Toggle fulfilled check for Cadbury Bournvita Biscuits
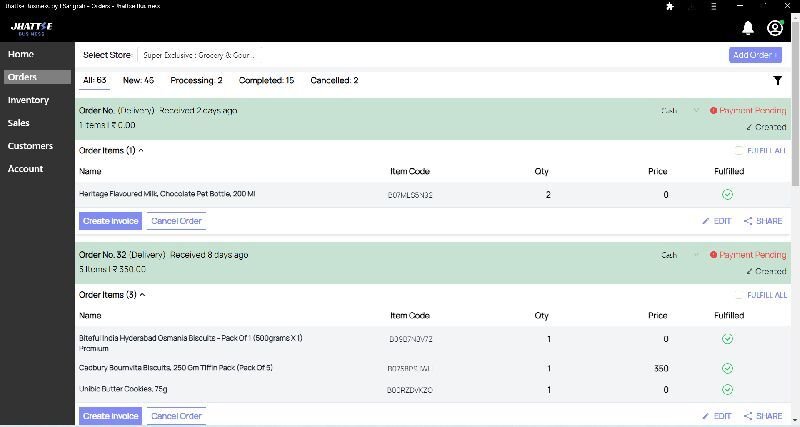 click(727, 368)
